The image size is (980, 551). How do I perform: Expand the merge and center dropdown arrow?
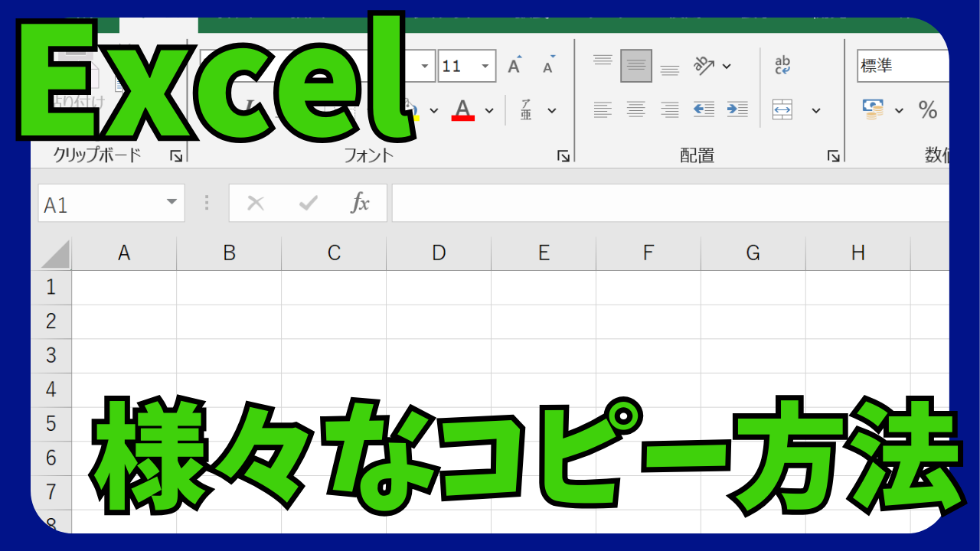(816, 110)
